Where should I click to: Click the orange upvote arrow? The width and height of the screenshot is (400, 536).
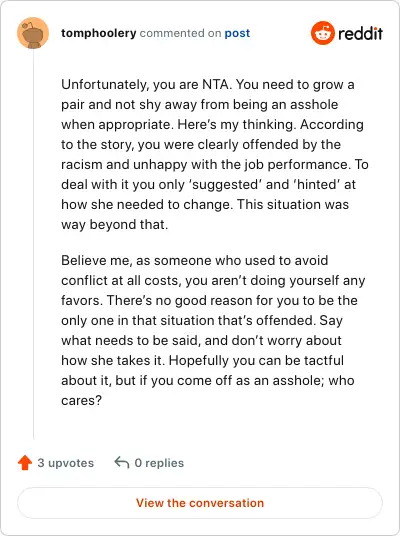(25, 463)
